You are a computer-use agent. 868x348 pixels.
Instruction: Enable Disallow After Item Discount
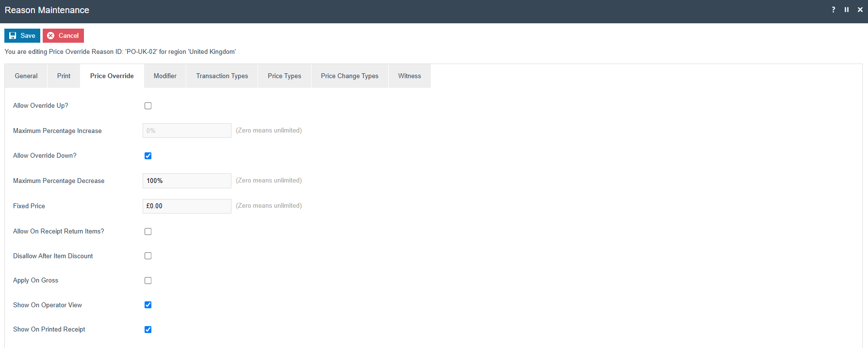[x=148, y=256]
